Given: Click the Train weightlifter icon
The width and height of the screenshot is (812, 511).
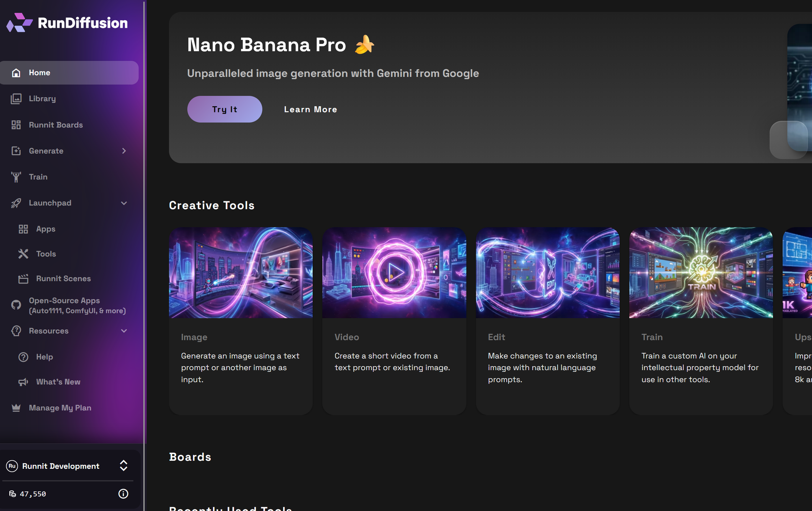Looking at the screenshot, I should [x=16, y=177].
